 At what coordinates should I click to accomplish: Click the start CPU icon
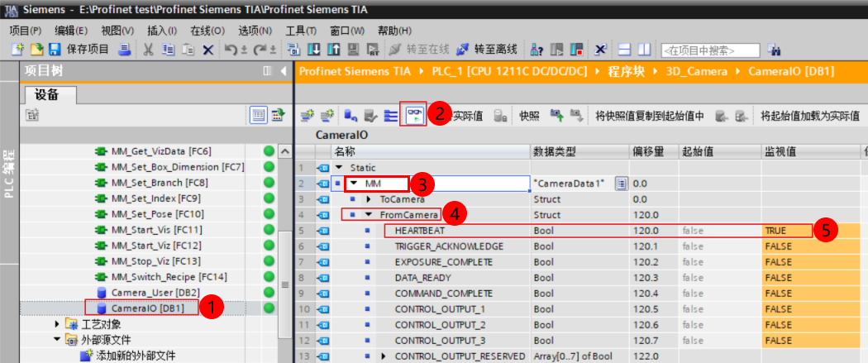pyautogui.click(x=556, y=50)
